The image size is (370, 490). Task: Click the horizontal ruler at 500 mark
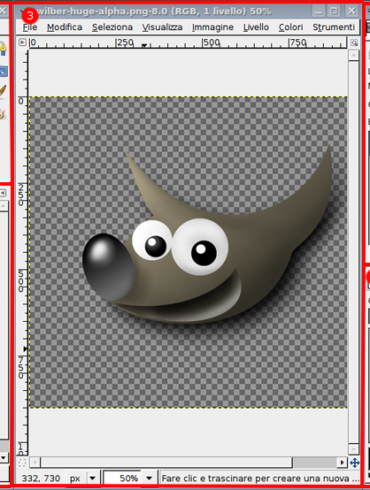tap(211, 43)
